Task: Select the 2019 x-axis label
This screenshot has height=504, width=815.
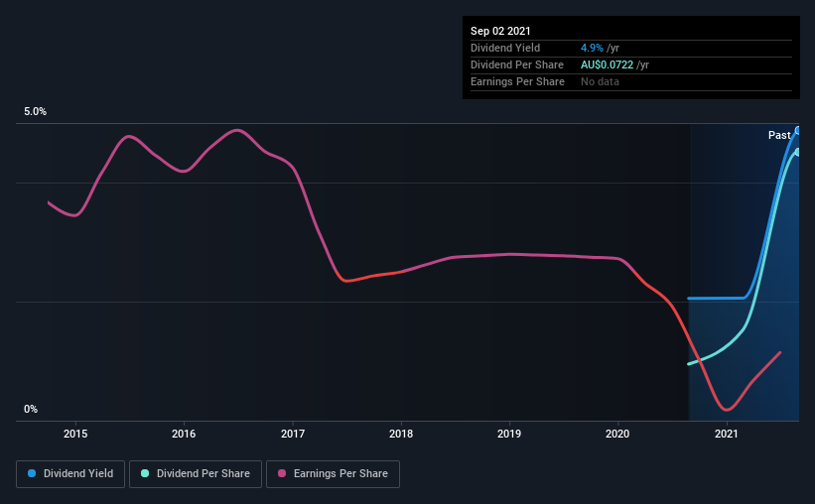Action: pos(509,434)
